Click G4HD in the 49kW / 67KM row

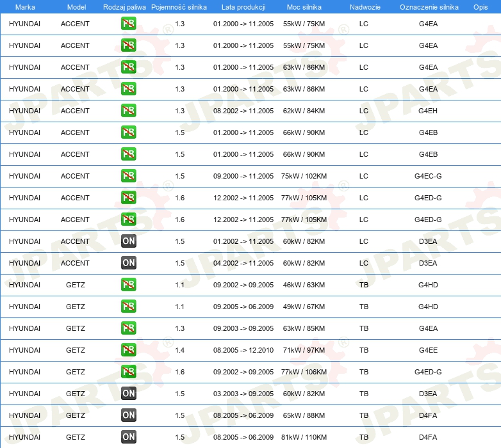[428, 307]
